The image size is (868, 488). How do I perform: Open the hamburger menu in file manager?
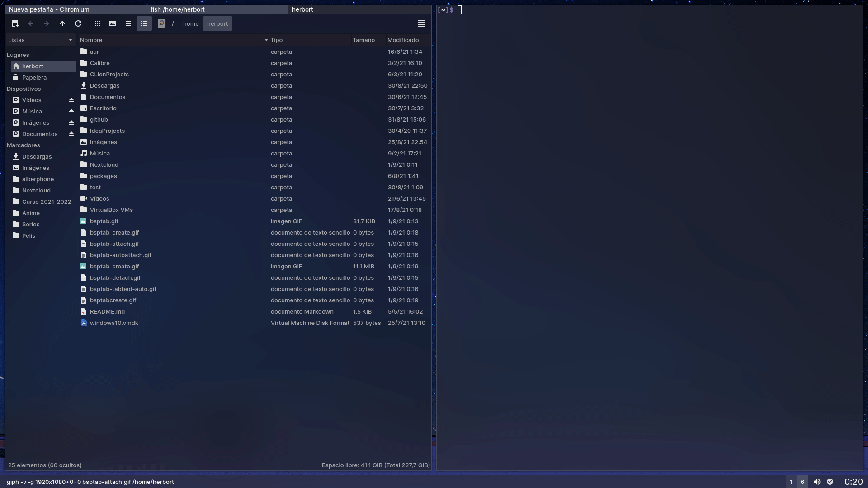pos(421,23)
